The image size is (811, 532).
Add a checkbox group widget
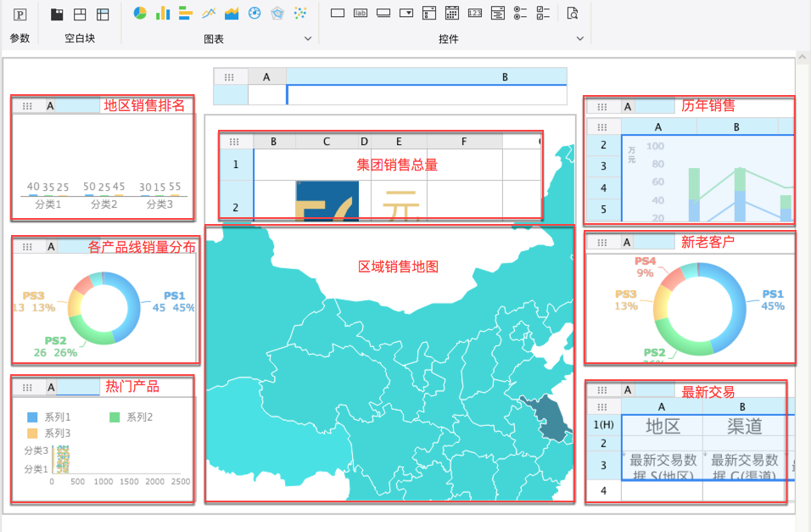[543, 14]
